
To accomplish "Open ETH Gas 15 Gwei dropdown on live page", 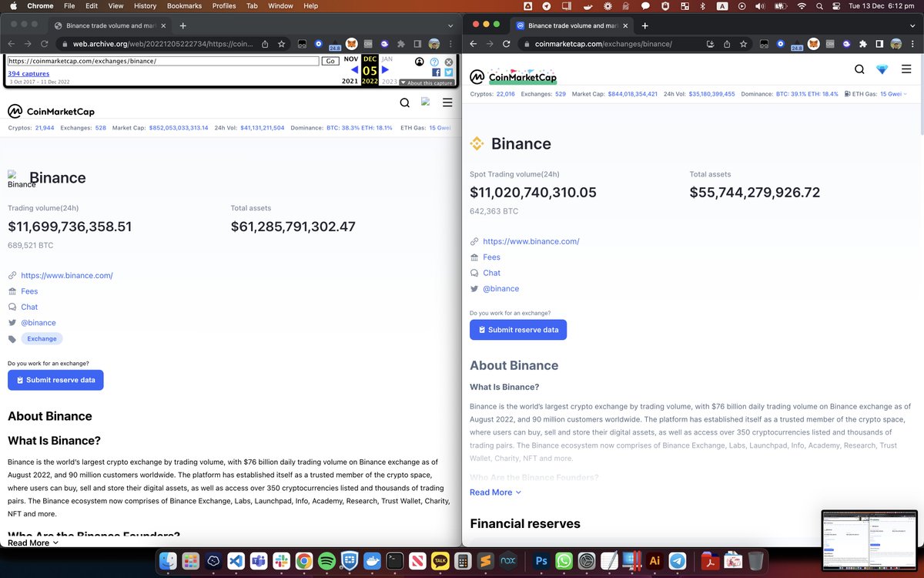I will (893, 94).
